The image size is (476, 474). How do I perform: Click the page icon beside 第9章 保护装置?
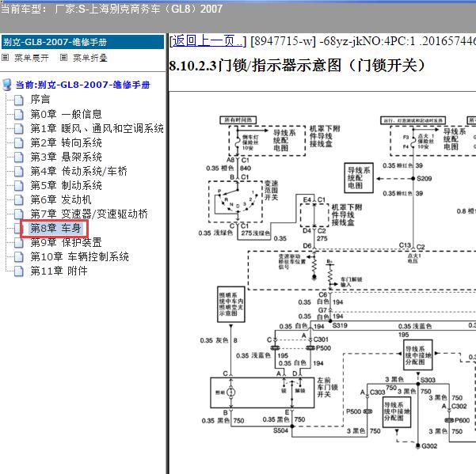click(x=19, y=243)
